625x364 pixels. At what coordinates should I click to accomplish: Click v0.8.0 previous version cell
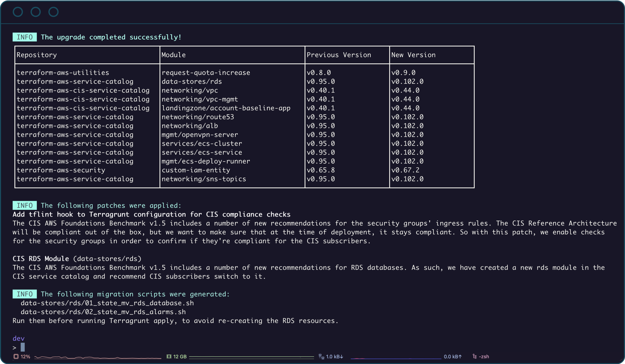[319, 72]
